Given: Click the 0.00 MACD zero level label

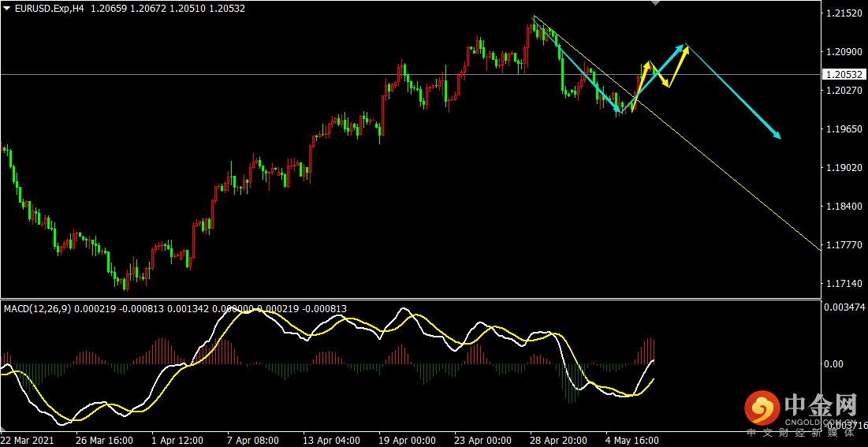Looking at the screenshot, I should [x=833, y=364].
